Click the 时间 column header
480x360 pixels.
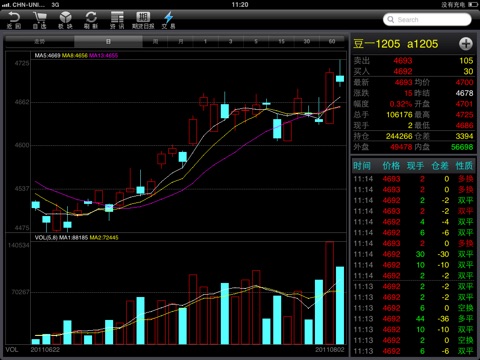[362, 166]
